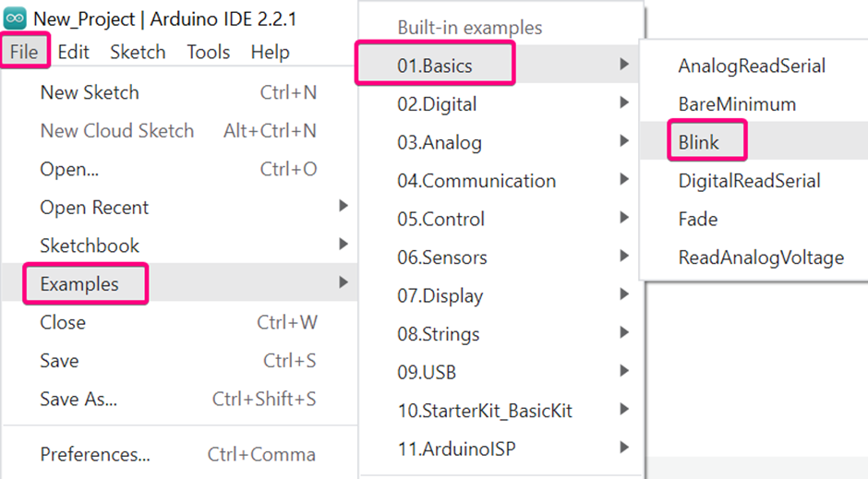
Task: Expand the Open Recent submenu arrow
Action: tap(344, 207)
